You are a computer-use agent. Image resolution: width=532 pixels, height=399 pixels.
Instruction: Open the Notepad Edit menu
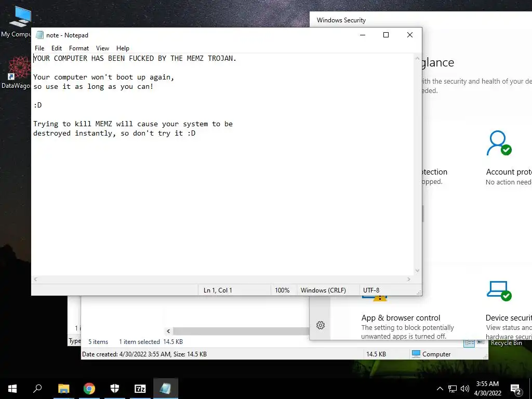(56, 48)
